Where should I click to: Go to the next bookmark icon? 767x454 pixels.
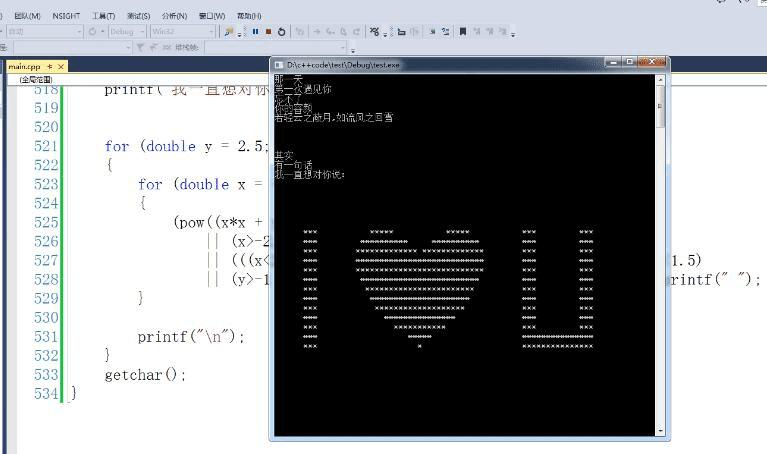489,32
